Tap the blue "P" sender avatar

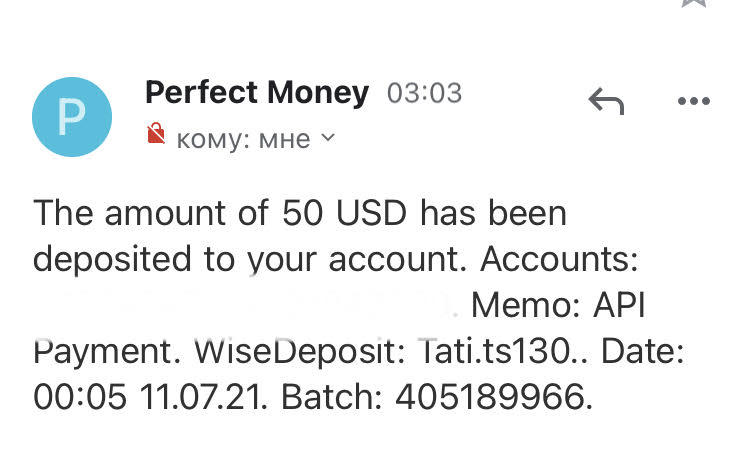point(71,118)
